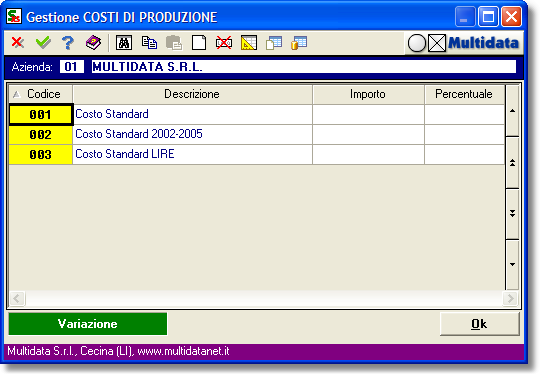Click the green checkmark confirm icon

point(43,43)
